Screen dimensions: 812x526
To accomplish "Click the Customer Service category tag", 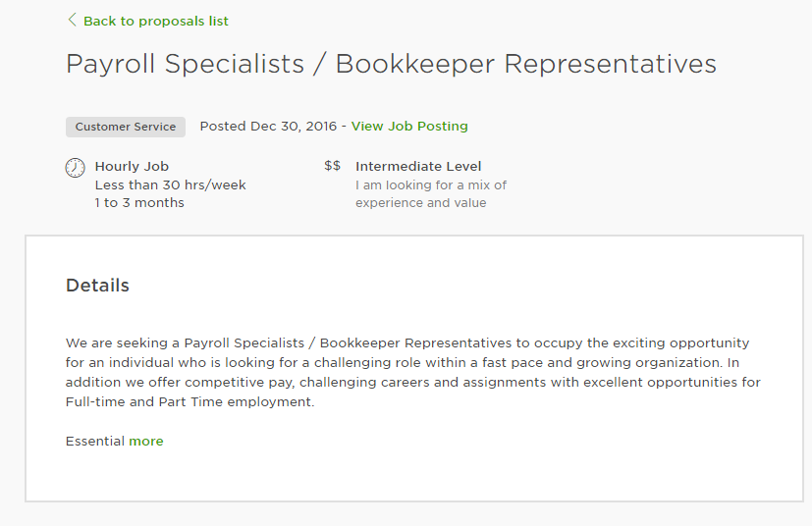I will [x=126, y=127].
